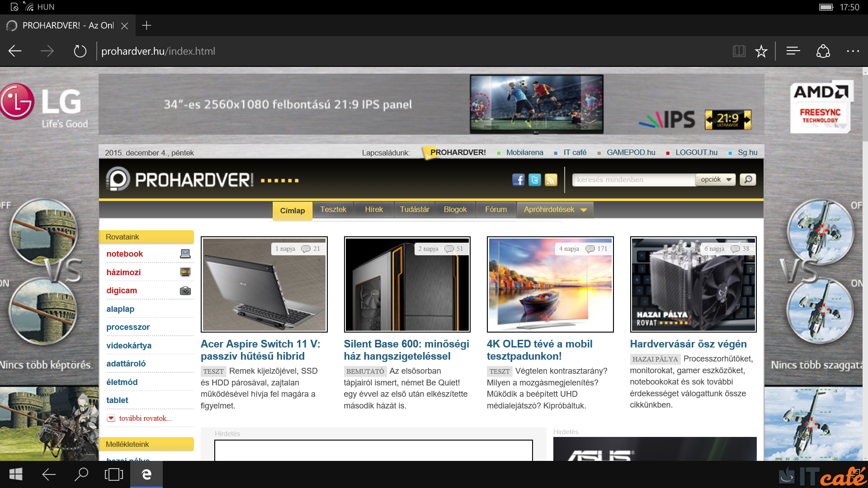Open the tablet category

(117, 400)
